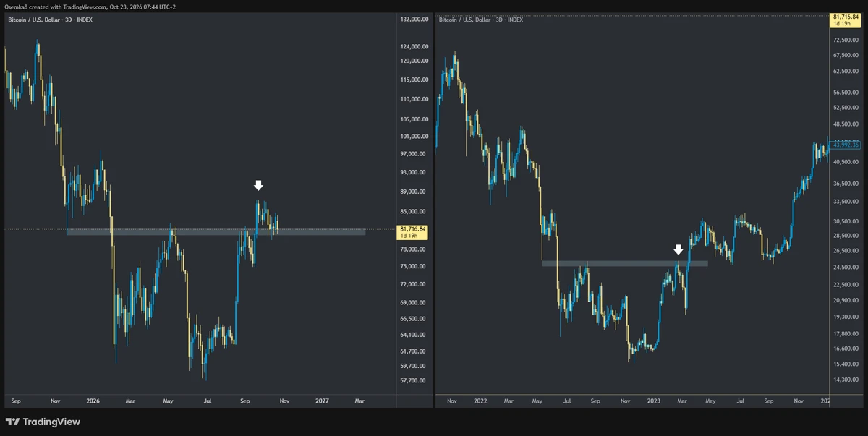Click the 124,000.00 price axis label
This screenshot has width=868, height=436.
coord(414,46)
